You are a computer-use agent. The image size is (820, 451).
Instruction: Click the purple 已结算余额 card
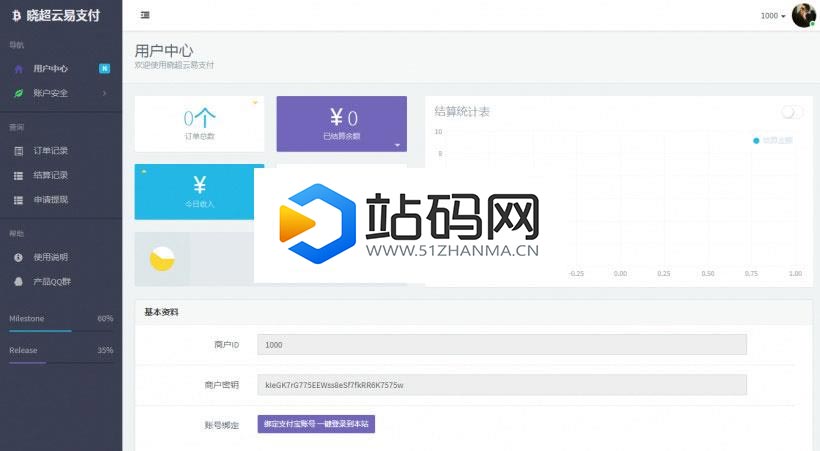tap(341, 124)
